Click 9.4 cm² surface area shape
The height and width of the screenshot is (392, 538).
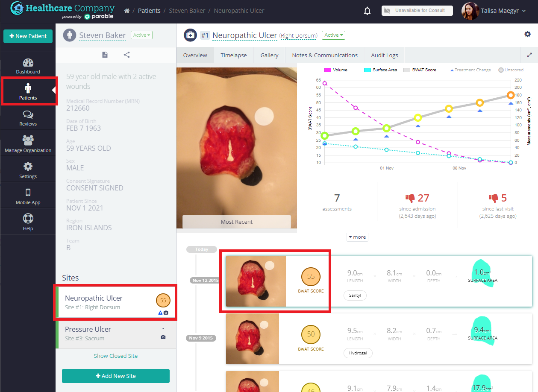pyautogui.click(x=482, y=331)
